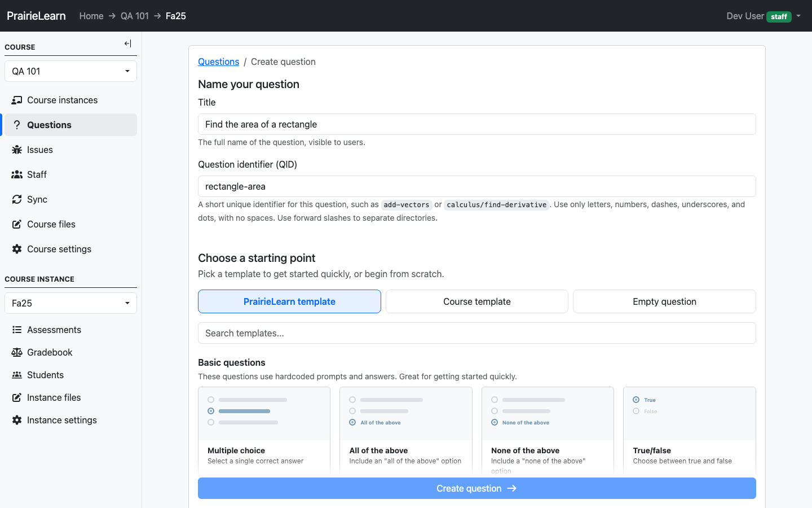Image resolution: width=812 pixels, height=508 pixels.
Task: Open the Staff page in sidebar
Action: [70, 174]
